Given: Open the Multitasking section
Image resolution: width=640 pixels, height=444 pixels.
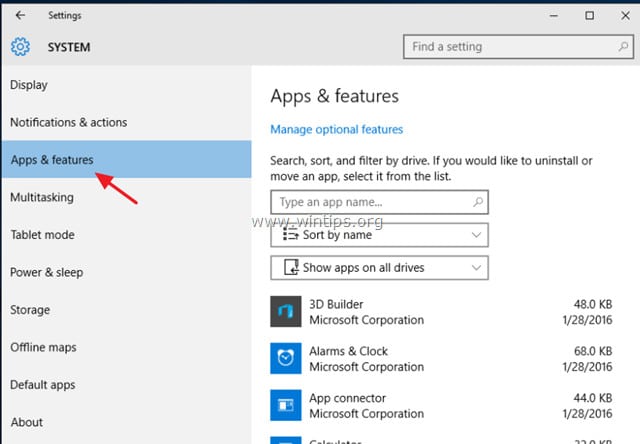Looking at the screenshot, I should tap(127, 198).
